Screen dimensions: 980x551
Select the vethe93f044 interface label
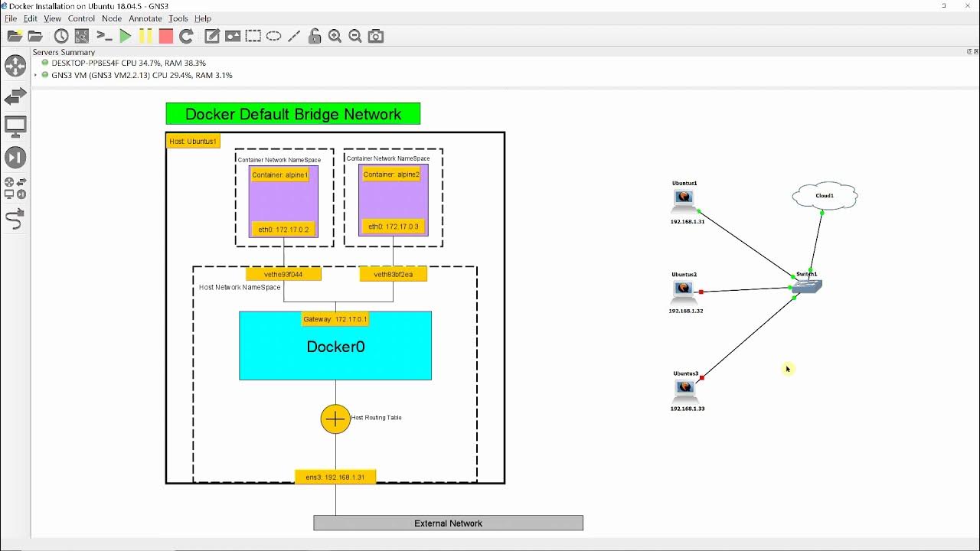coord(283,274)
